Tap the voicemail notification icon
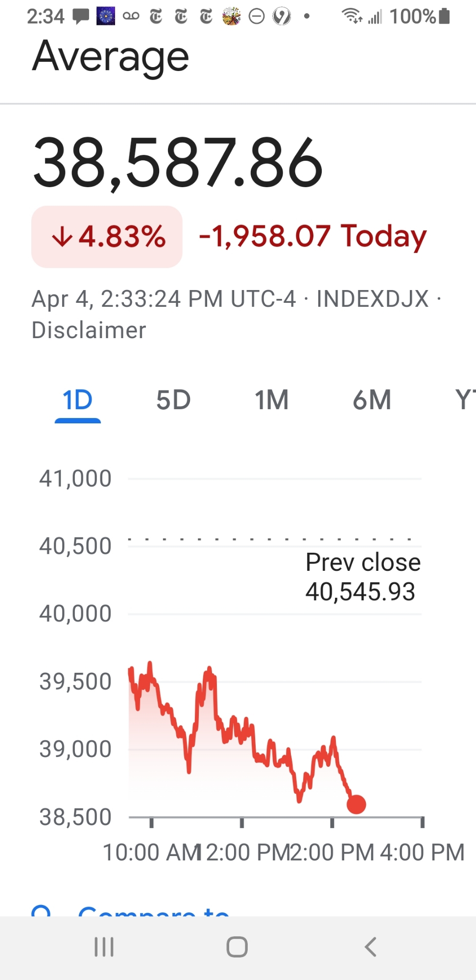Image resolution: width=476 pixels, height=980 pixels. 131,17
